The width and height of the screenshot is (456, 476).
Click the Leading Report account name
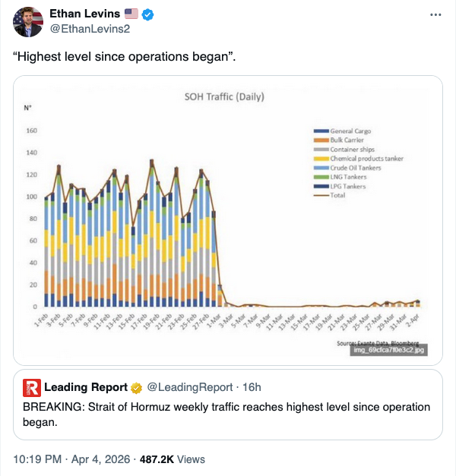point(86,388)
